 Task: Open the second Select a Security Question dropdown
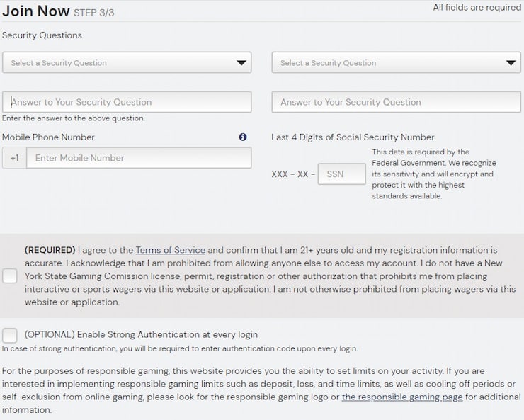(396, 62)
